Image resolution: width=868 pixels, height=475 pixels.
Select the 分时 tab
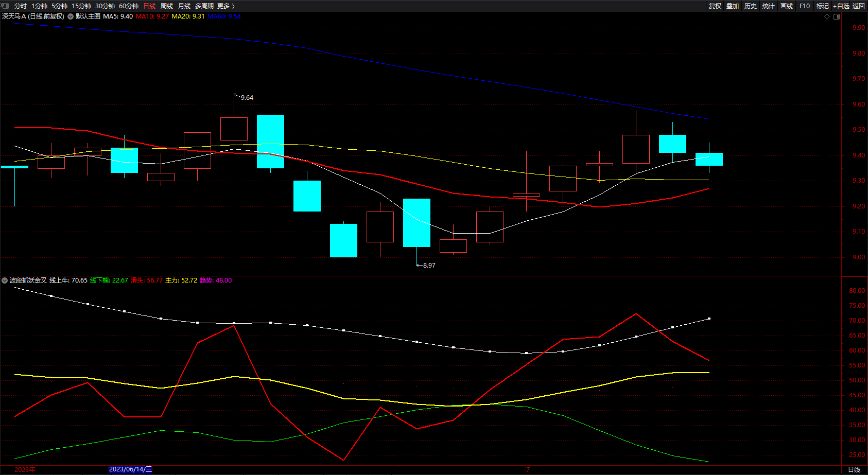(21, 6)
